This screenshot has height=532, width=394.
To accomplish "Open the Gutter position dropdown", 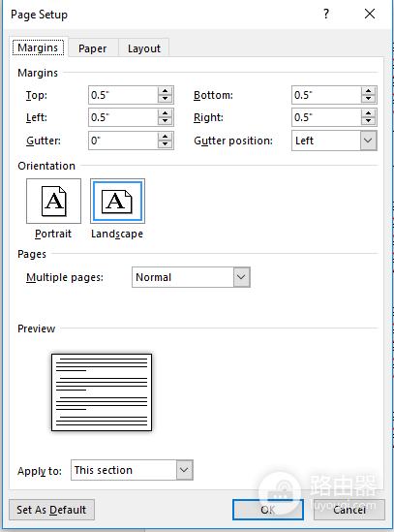I will (368, 141).
